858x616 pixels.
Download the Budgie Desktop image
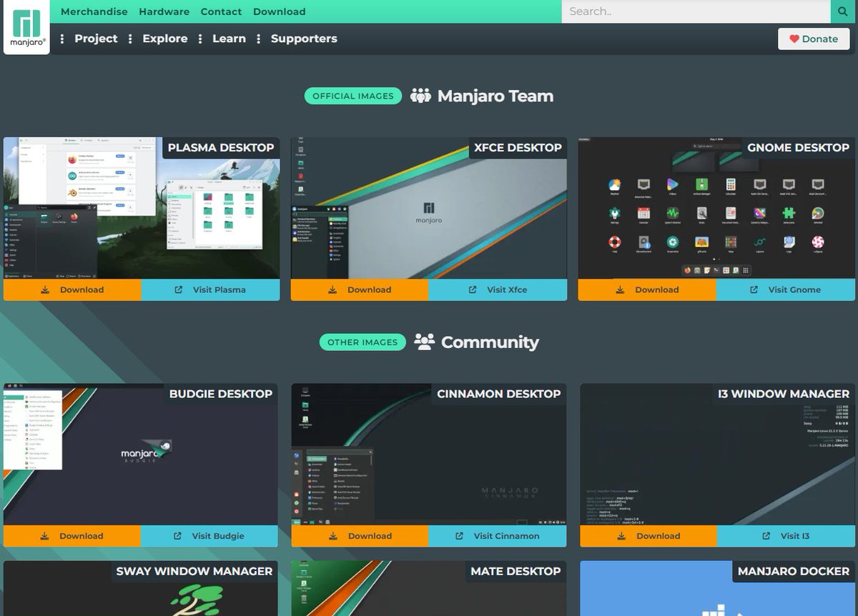[72, 536]
